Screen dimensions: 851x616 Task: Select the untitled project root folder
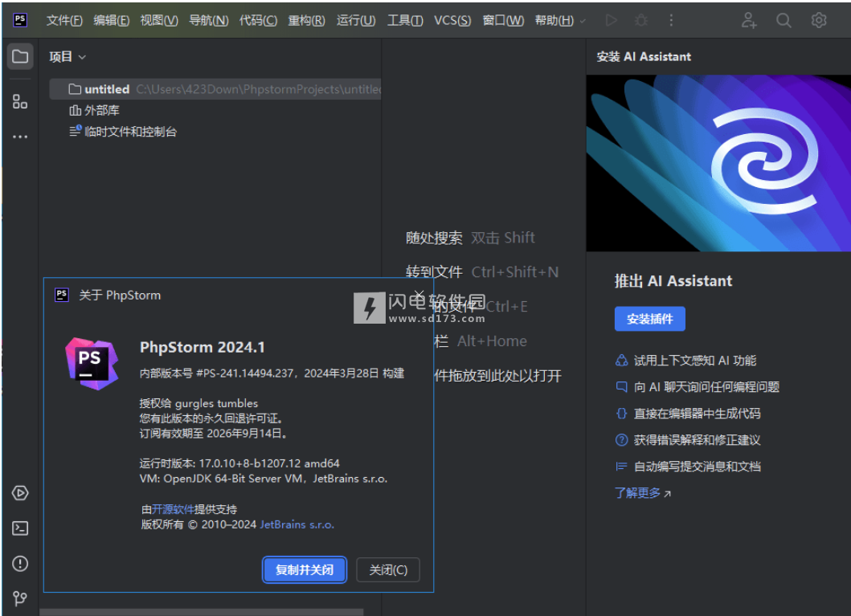click(x=215, y=89)
